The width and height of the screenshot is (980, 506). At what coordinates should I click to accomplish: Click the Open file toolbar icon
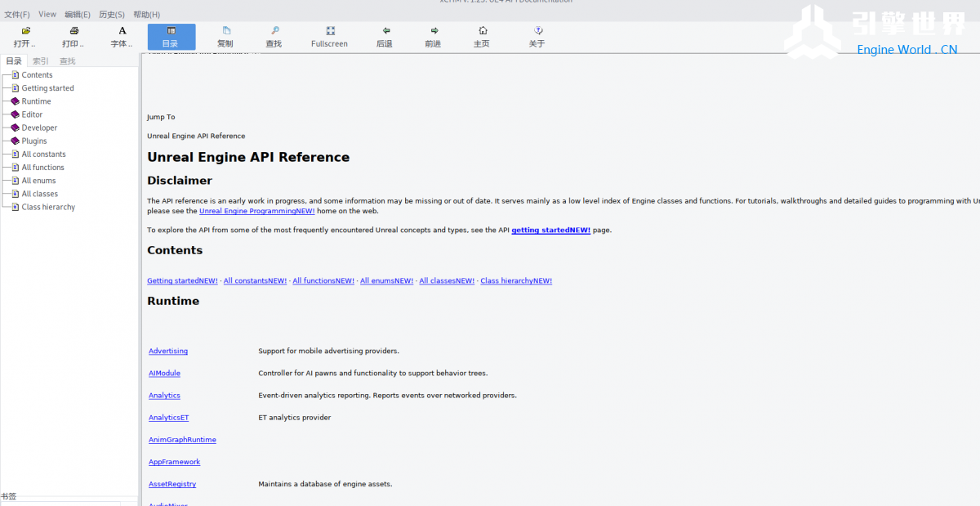(25, 31)
